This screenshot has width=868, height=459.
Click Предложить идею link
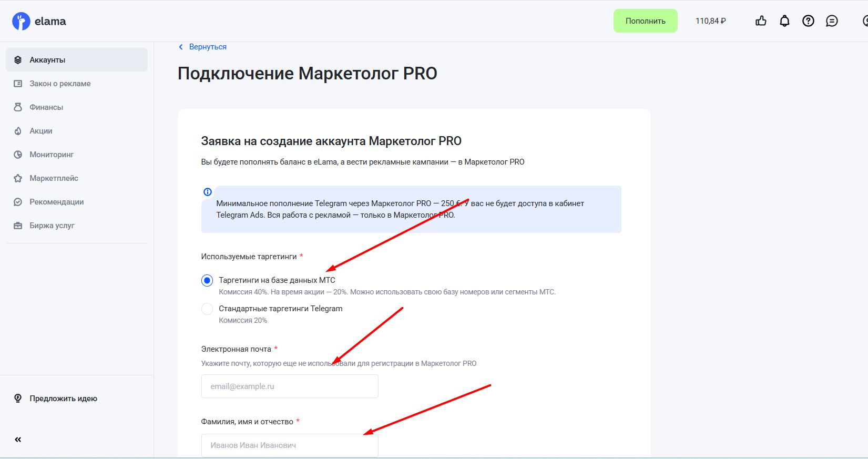coord(63,399)
